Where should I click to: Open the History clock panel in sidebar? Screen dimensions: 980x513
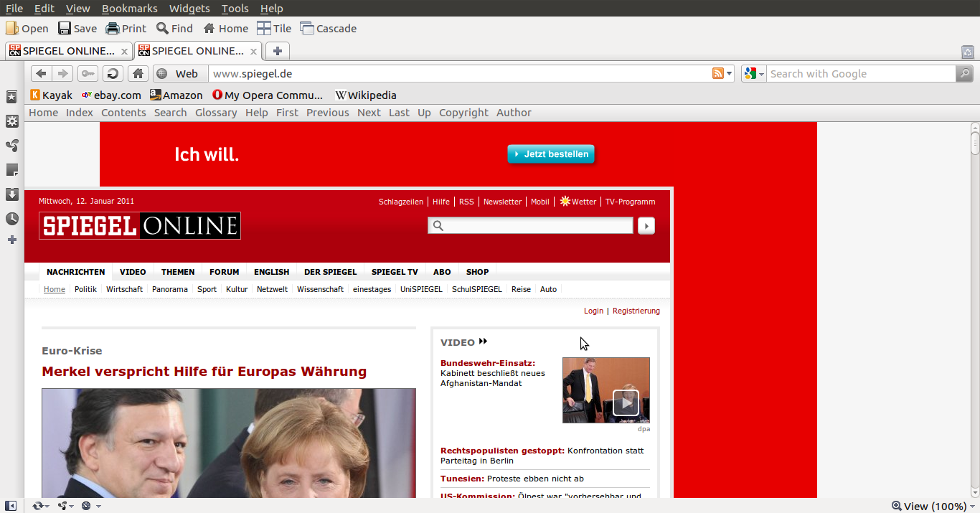point(11,219)
